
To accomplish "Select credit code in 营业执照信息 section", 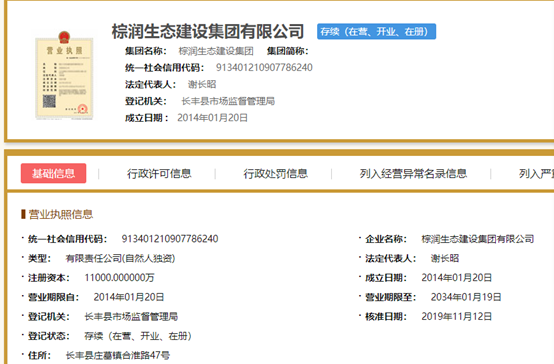I will pyautogui.click(x=170, y=239).
